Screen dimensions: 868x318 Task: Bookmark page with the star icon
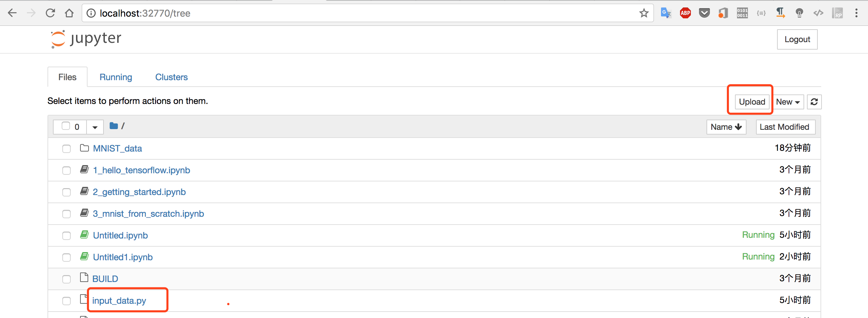(644, 13)
